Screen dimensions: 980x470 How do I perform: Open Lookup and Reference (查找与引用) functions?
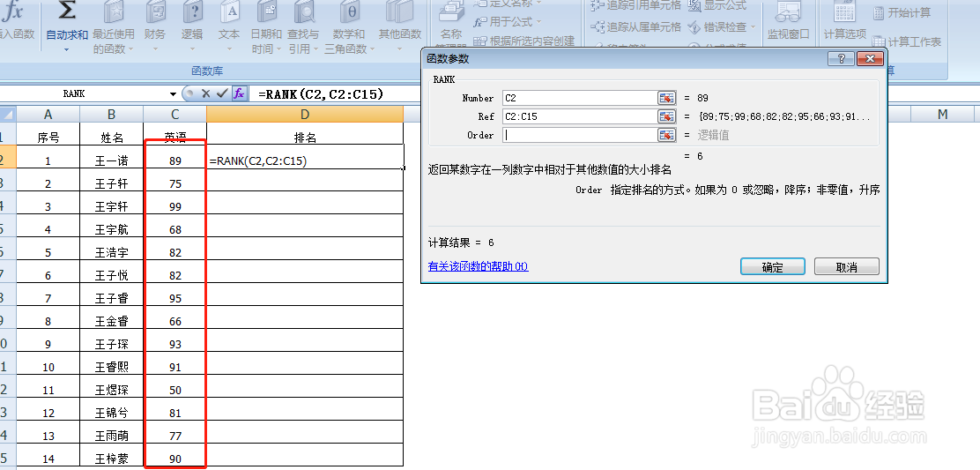point(304,28)
